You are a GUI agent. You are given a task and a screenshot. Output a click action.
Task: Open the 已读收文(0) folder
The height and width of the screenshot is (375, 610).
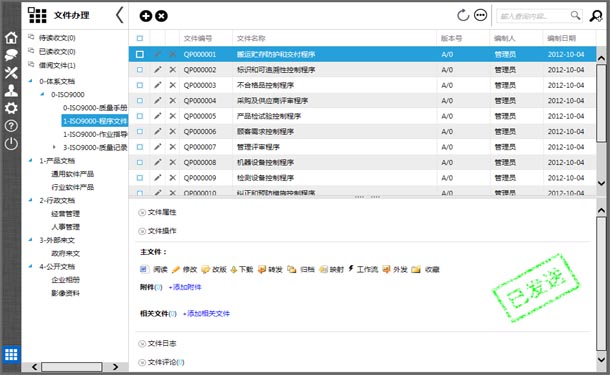click(52, 51)
